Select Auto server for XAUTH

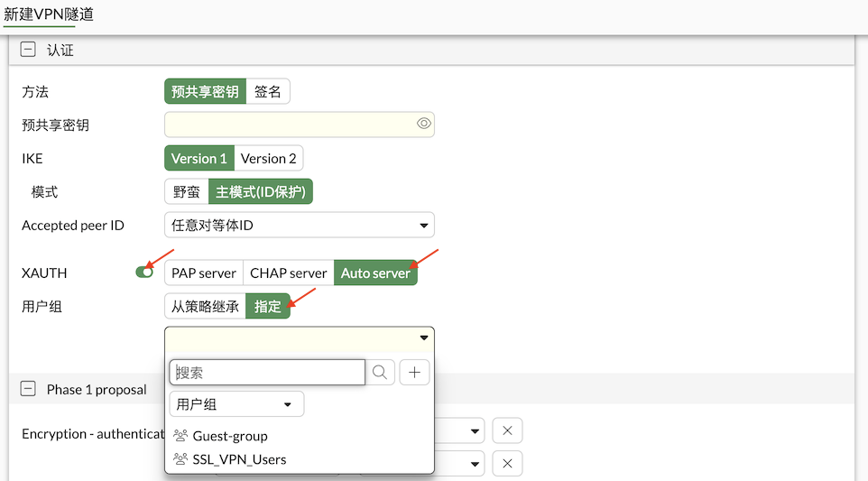tap(375, 273)
